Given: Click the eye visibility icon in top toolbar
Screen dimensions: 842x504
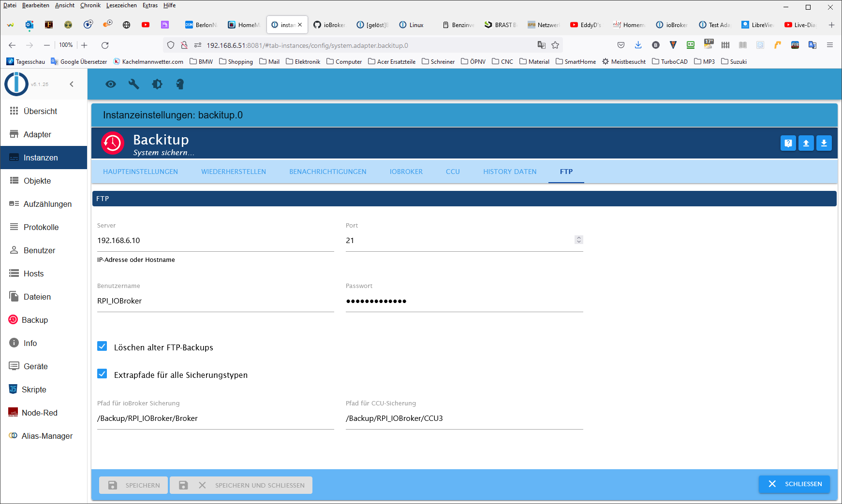Looking at the screenshot, I should pyautogui.click(x=111, y=84).
